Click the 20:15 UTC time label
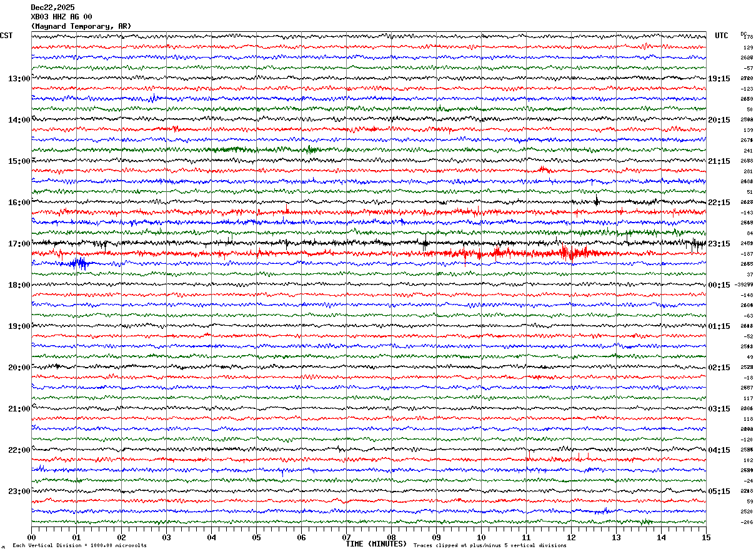The width and height of the screenshot is (756, 554). point(719,120)
